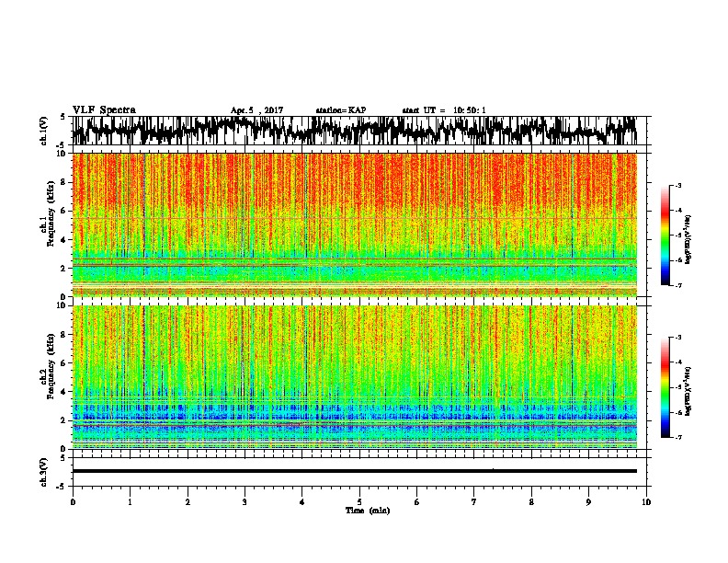Click the flat black ch.3 voltage trace
This screenshot has height=563, width=728.
[x=354, y=471]
